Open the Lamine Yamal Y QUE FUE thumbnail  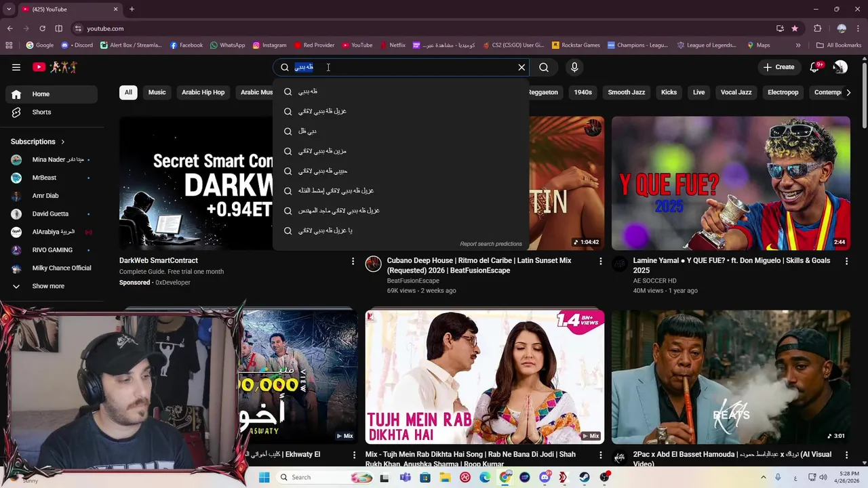point(731,183)
